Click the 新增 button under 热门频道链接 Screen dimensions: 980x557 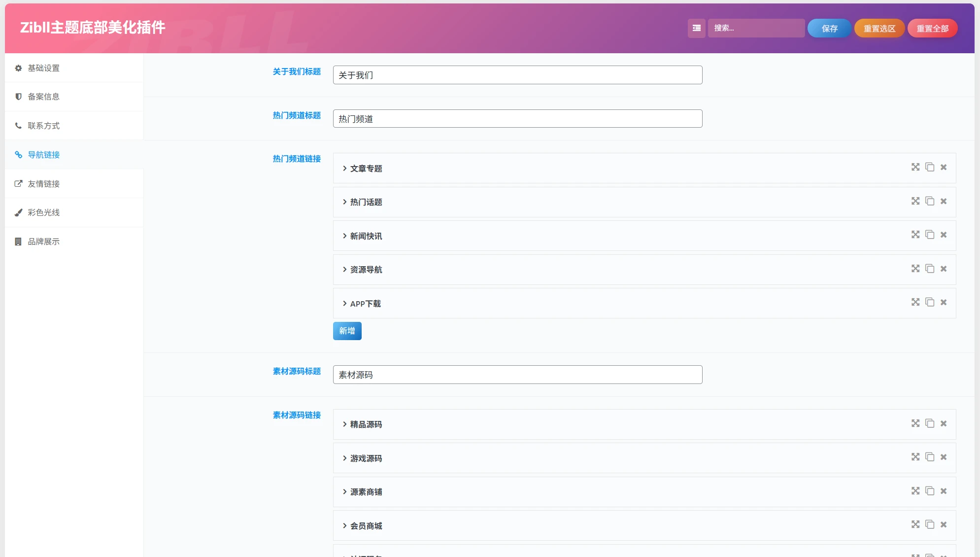point(347,331)
